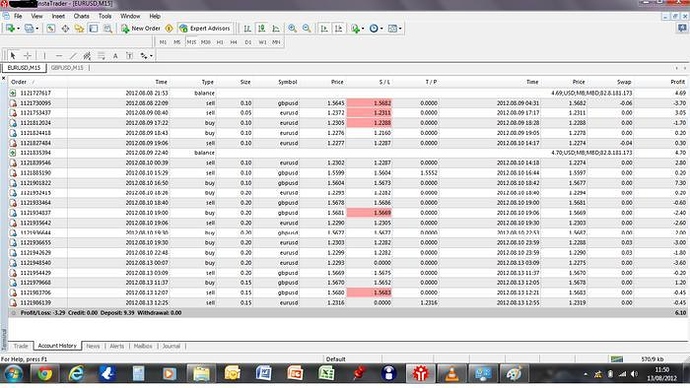Open the Journal terminal tab
Screen dimensions: 690x388
[x=171, y=346]
